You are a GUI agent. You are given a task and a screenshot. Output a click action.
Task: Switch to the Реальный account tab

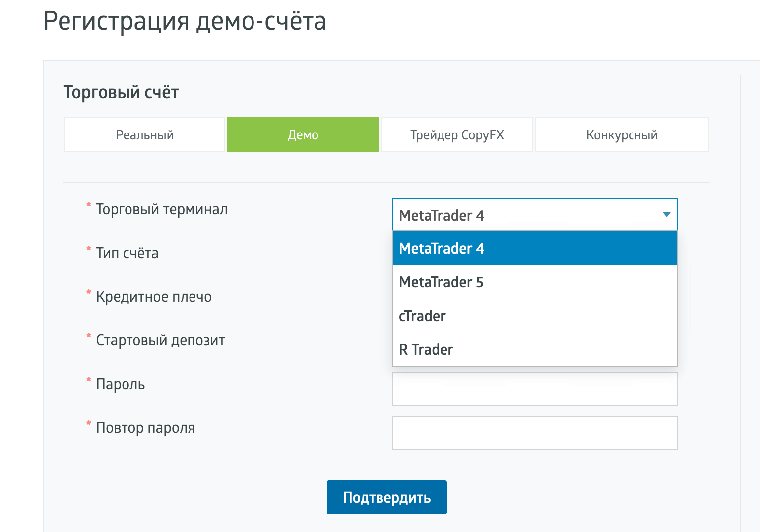pyautogui.click(x=144, y=135)
